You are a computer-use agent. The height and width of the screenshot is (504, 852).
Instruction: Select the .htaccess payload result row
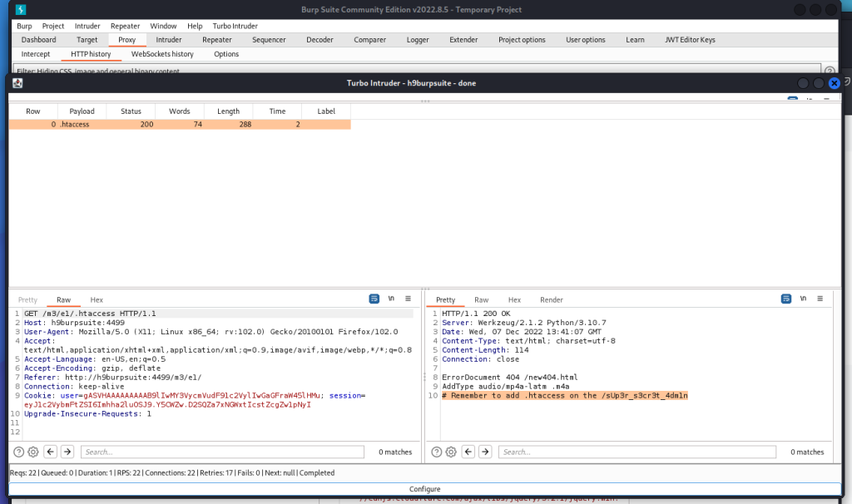180,125
